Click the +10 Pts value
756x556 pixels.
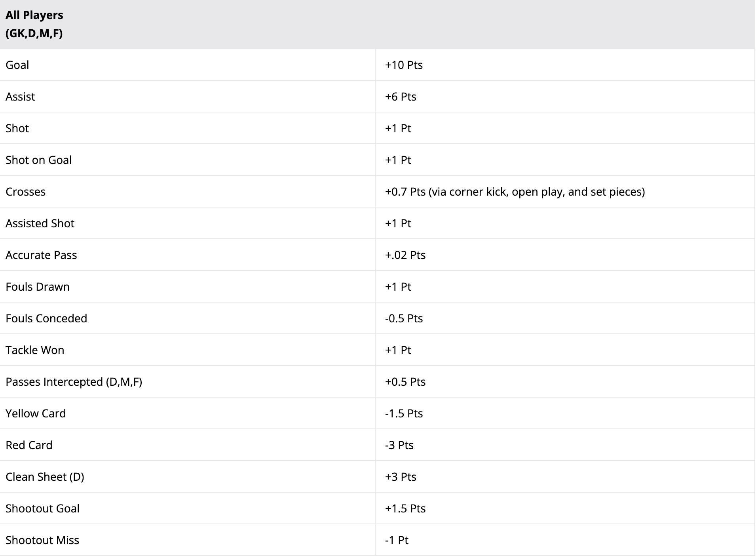tap(404, 65)
